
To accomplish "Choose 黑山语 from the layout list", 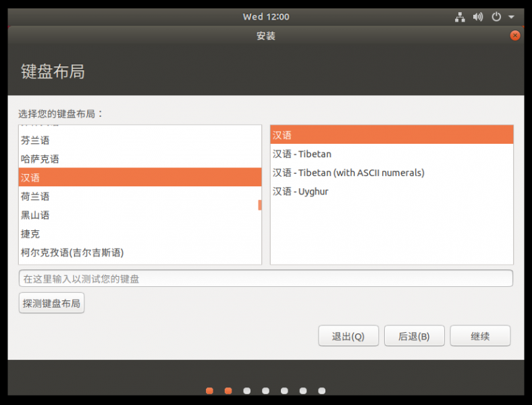I will point(35,215).
